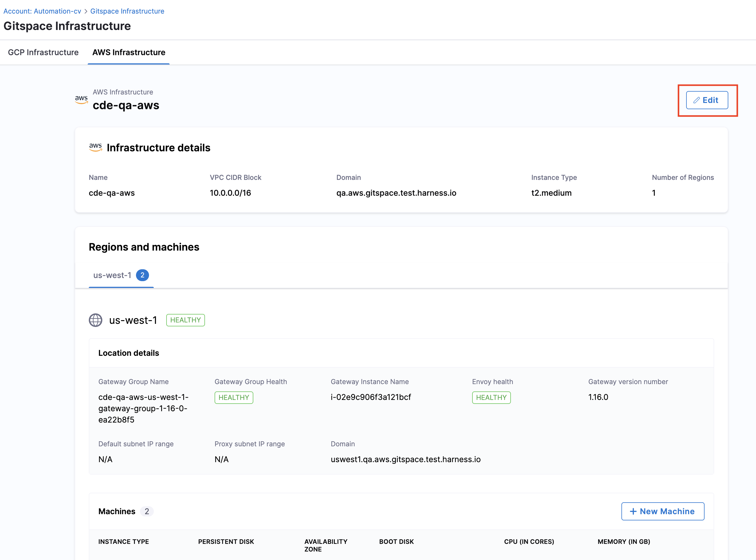
Task: Select the AWS Infrastructure tab
Action: pyautogui.click(x=129, y=52)
